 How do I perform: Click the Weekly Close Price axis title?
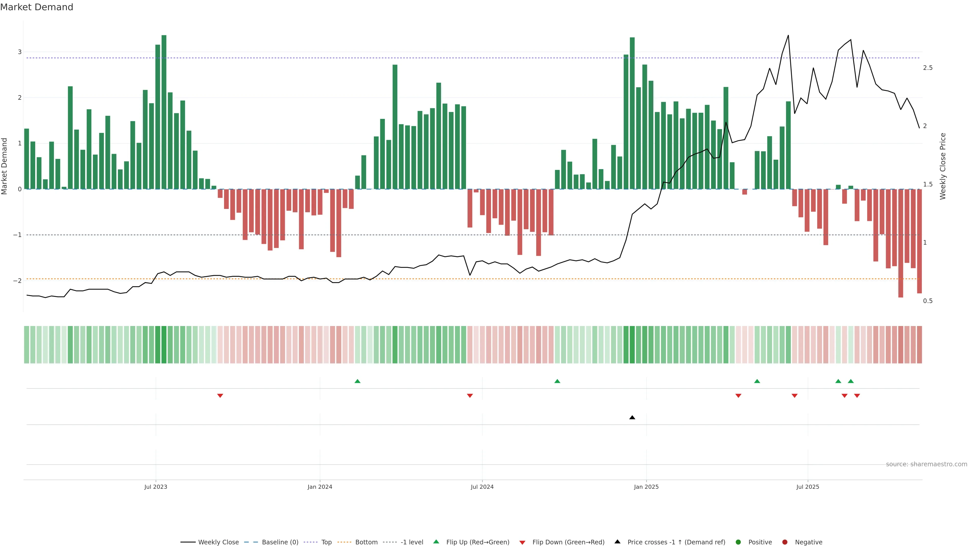(x=943, y=166)
